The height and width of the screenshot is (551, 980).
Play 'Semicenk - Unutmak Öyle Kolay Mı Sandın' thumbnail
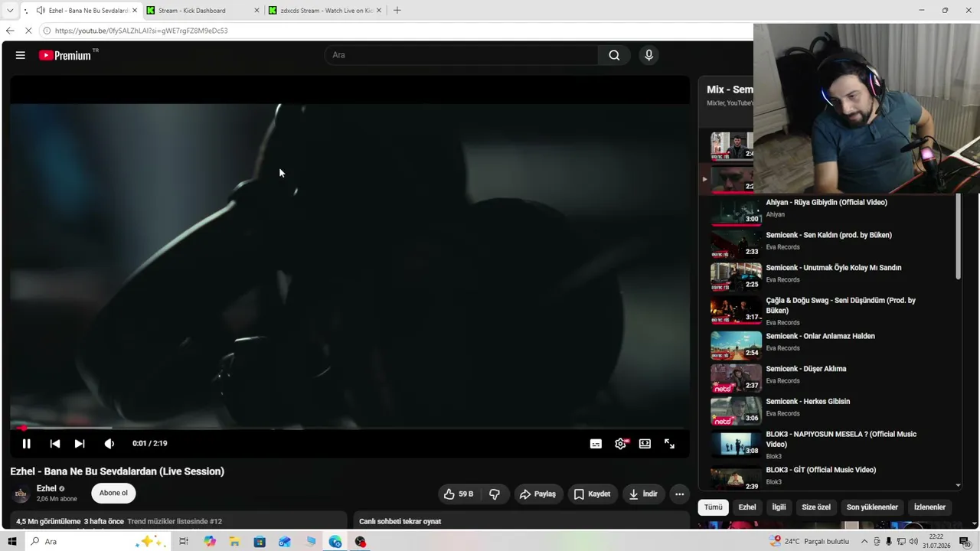736,277
